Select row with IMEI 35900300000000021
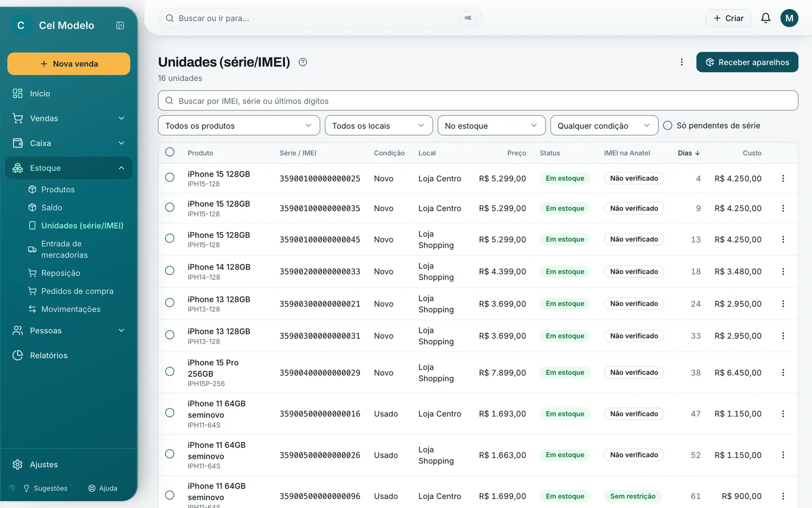 pos(170,303)
